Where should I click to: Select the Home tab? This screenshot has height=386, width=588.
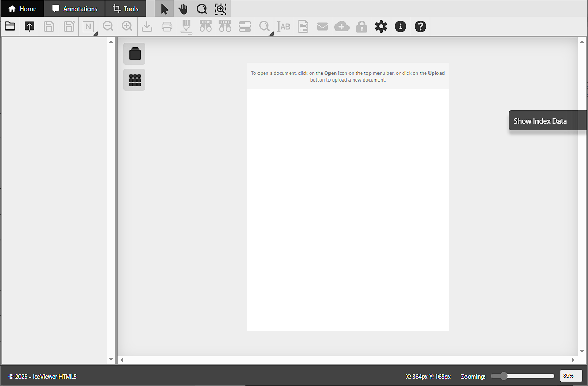click(x=23, y=9)
